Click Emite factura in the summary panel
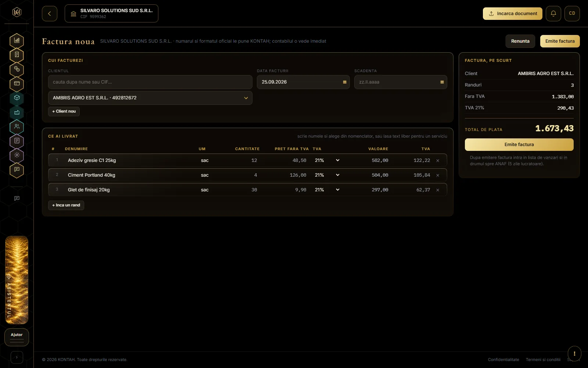 519,145
